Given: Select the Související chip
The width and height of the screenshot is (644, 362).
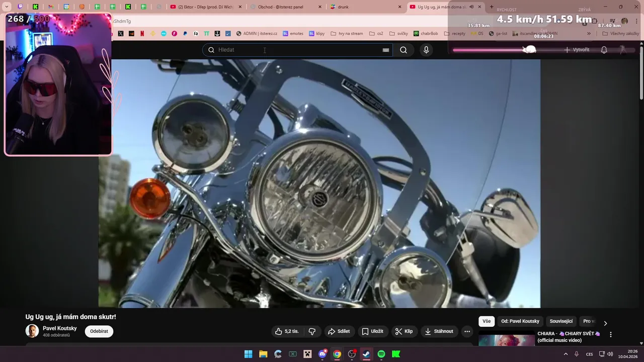Looking at the screenshot, I should 561,321.
